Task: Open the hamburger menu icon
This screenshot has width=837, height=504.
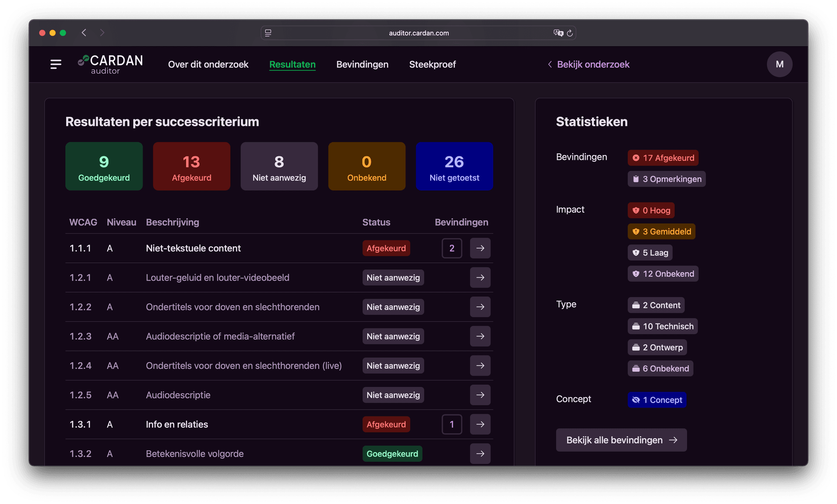Action: point(56,64)
